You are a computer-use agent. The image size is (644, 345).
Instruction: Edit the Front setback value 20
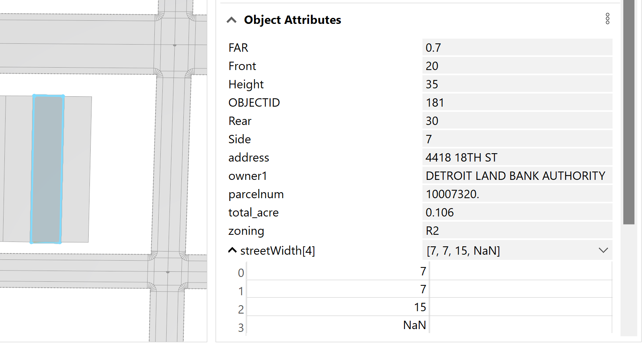[517, 66]
